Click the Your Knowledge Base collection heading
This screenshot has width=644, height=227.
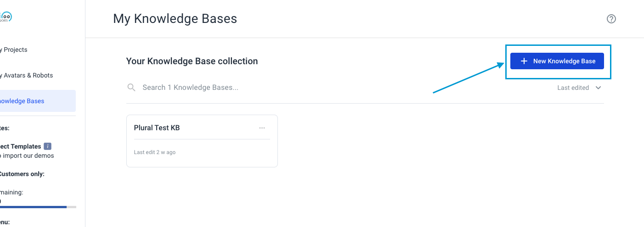[192, 61]
